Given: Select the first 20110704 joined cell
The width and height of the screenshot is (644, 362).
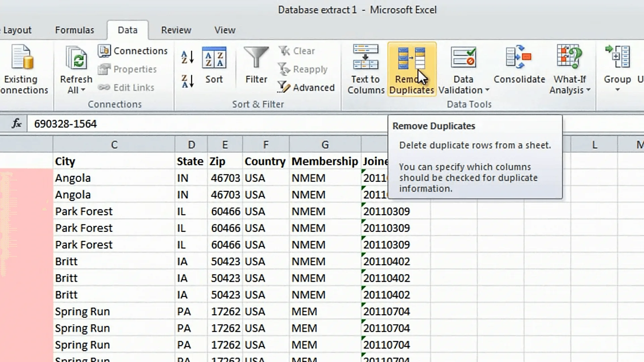Looking at the screenshot, I should pos(396,311).
